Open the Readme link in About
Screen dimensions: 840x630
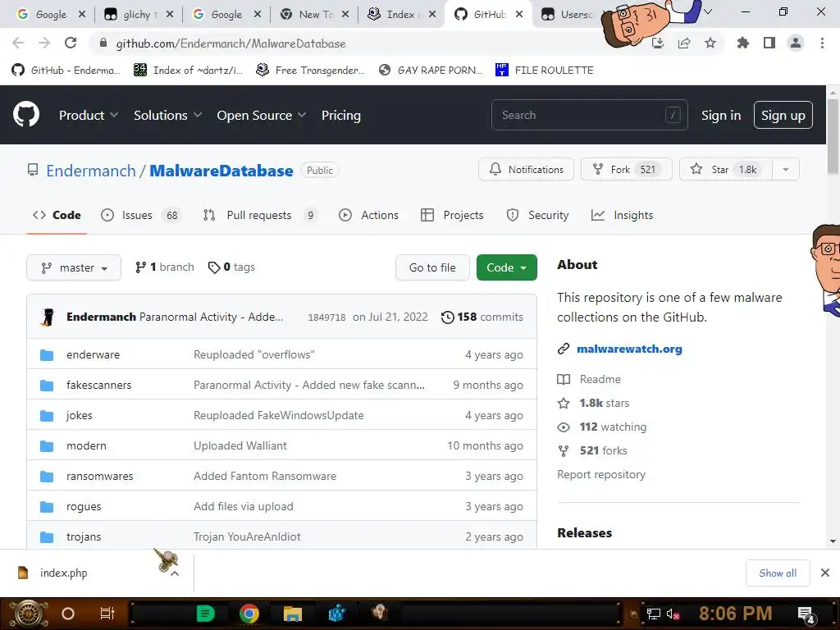(x=600, y=379)
